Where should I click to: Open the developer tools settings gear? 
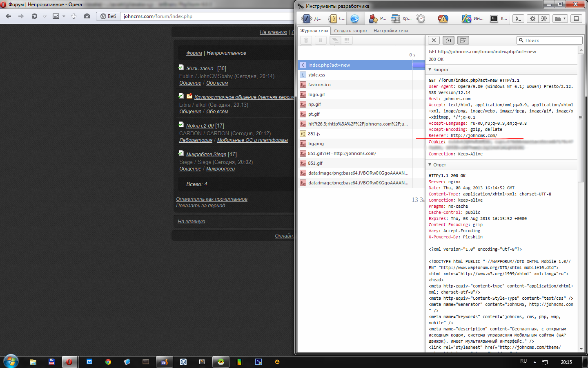(532, 18)
